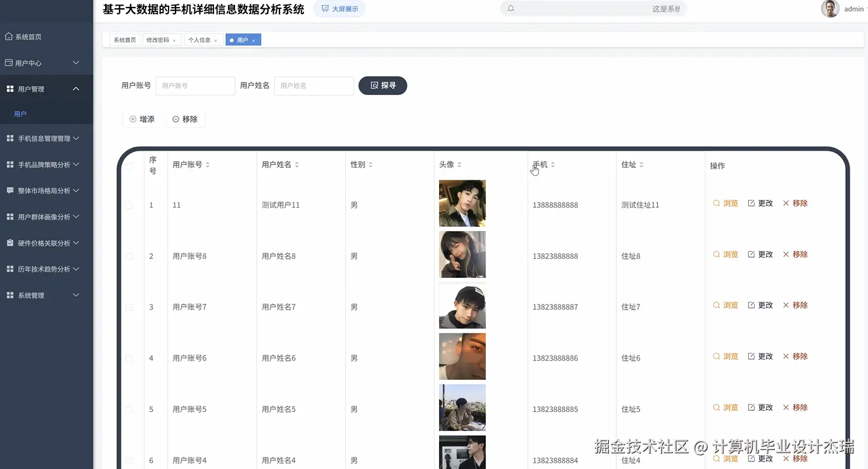Expand 硬件价格关联分析 menu chevron

(x=76, y=242)
